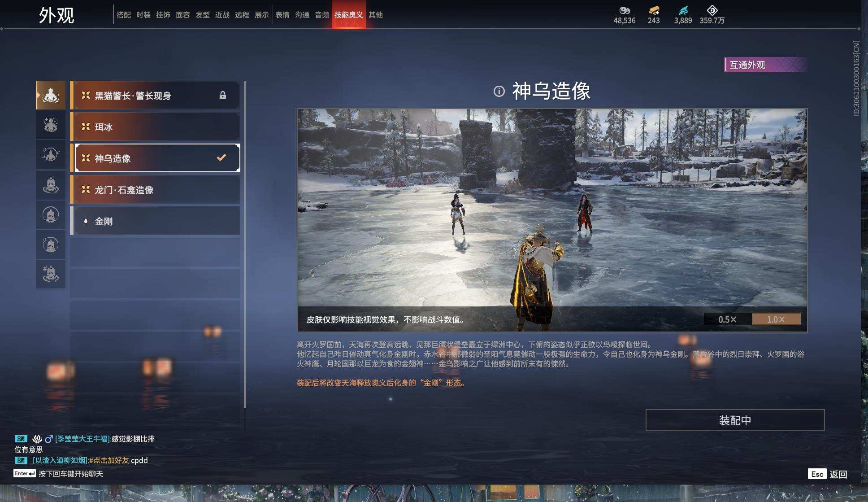
Task: Select the default 金刚 skin row
Action: pos(155,221)
